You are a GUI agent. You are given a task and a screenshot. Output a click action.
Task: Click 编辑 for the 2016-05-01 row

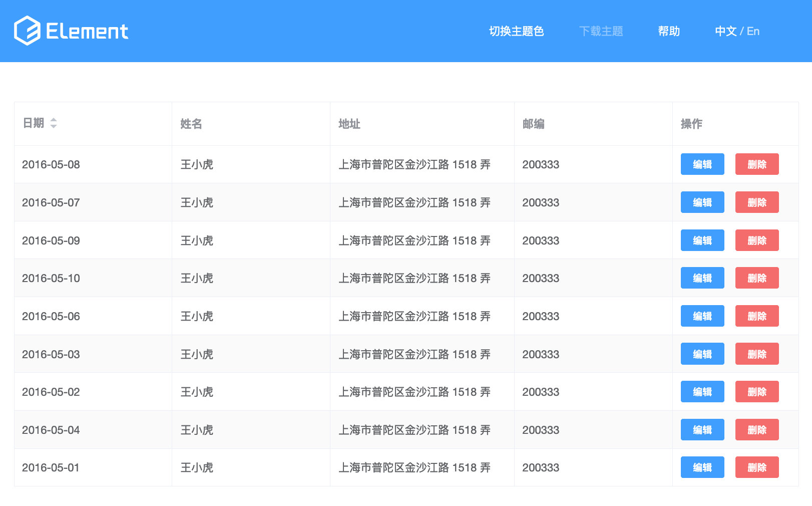point(702,467)
